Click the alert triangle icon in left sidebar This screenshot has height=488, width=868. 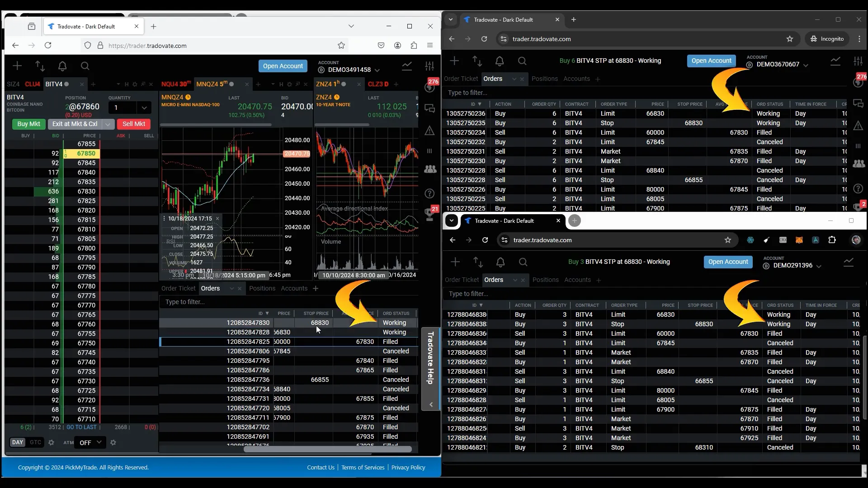pos(429,131)
